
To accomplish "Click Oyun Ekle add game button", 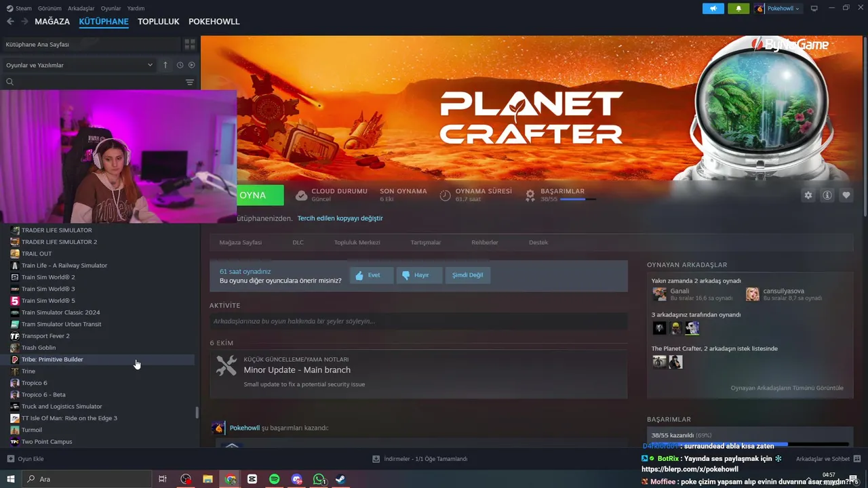I will [25, 459].
